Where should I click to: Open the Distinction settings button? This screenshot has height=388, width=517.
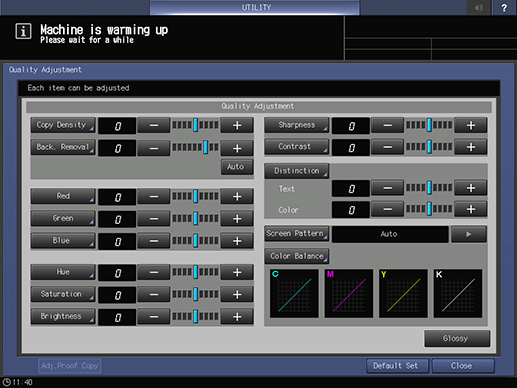point(297,171)
